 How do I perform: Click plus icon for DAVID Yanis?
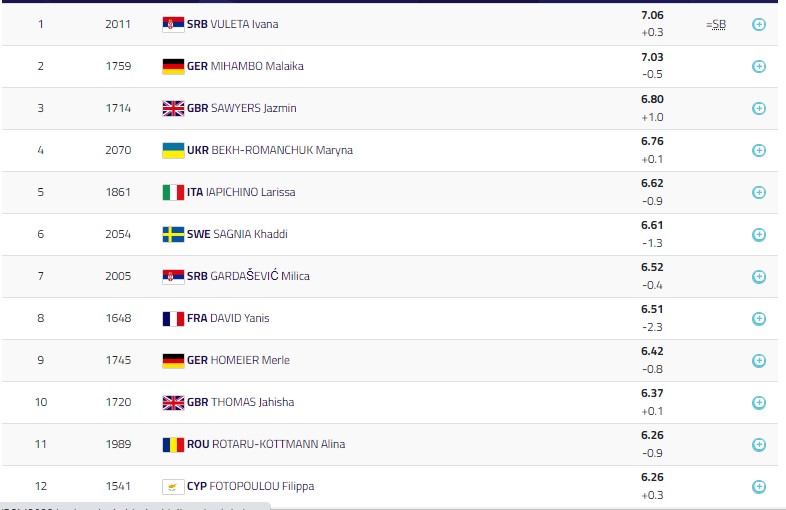click(x=758, y=318)
